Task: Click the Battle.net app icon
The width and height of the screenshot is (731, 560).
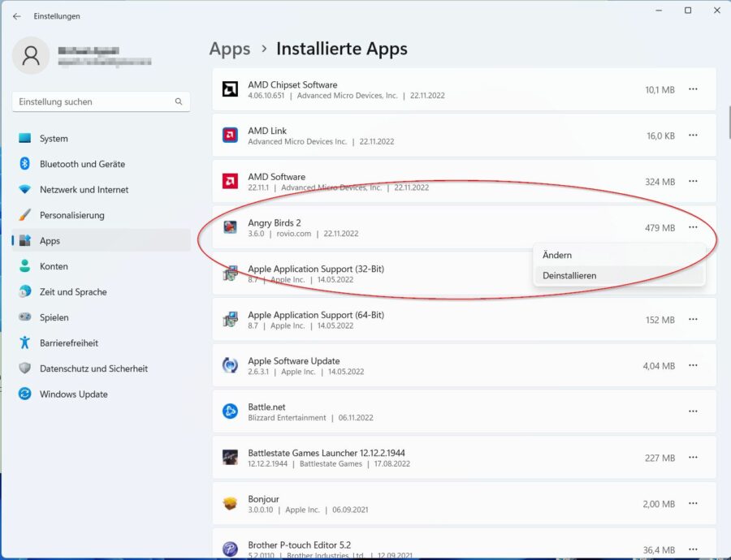Action: click(229, 411)
